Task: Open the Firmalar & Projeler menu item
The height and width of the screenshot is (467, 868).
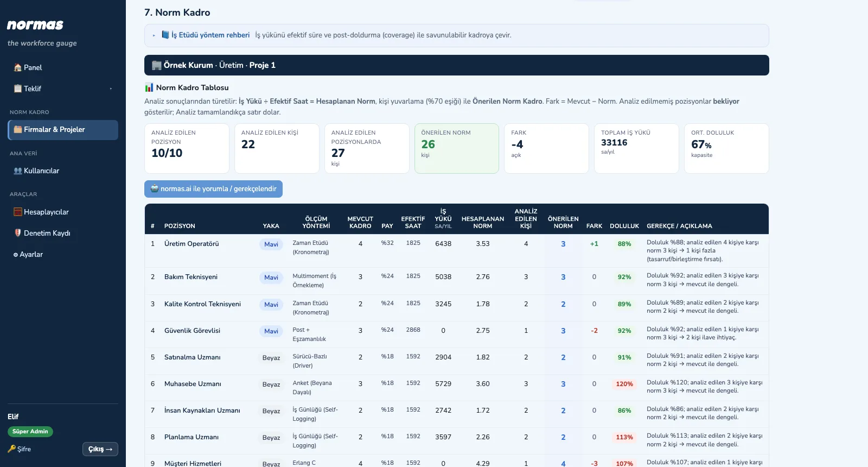Action: click(63, 130)
